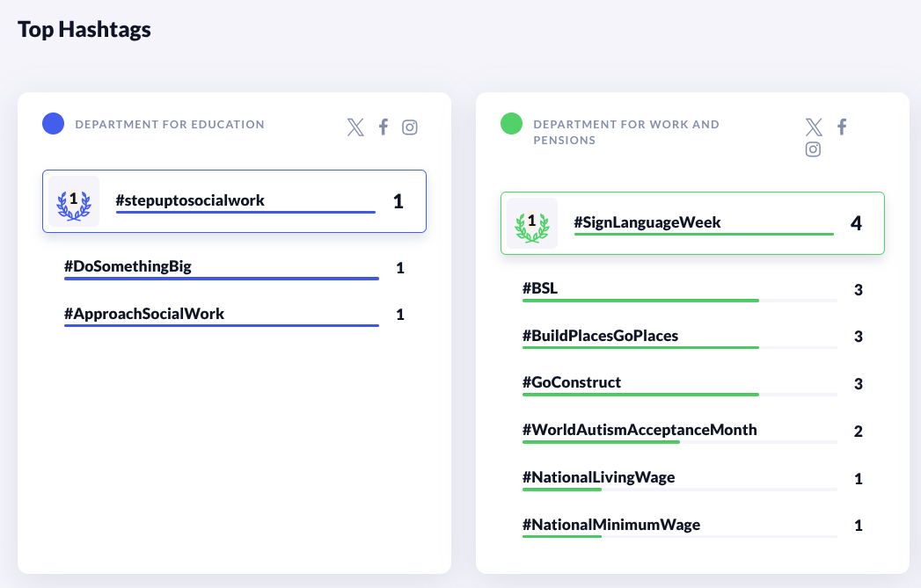Click the Facebook icon in Work and Pensions card
Image resolution: width=921 pixels, height=588 pixels.
(842, 127)
